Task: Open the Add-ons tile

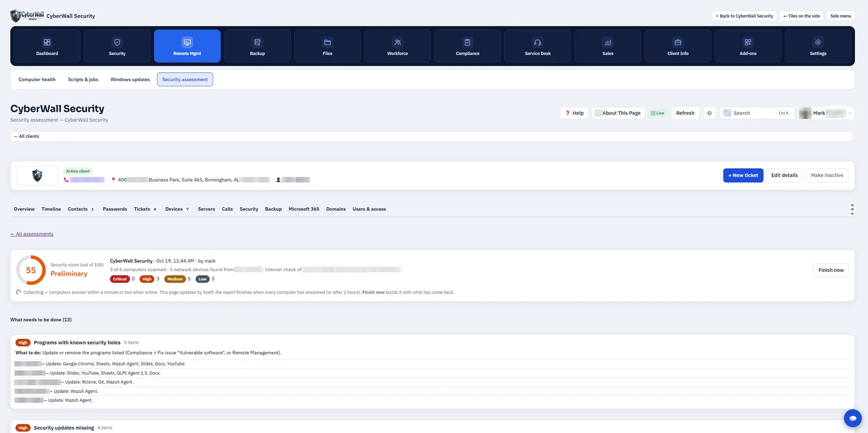Action: pyautogui.click(x=748, y=46)
